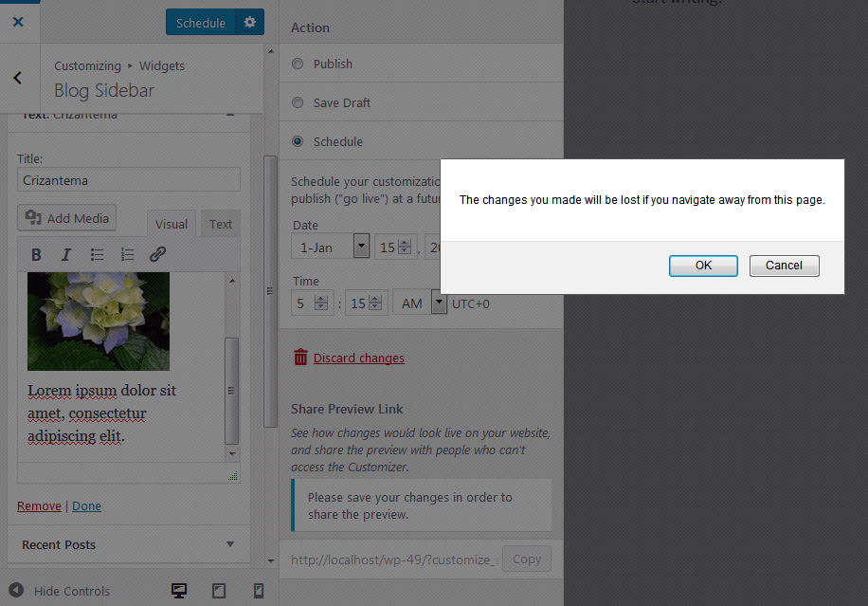This screenshot has width=868, height=606.
Task: Toggle bulleted list in editor
Action: tap(97, 254)
